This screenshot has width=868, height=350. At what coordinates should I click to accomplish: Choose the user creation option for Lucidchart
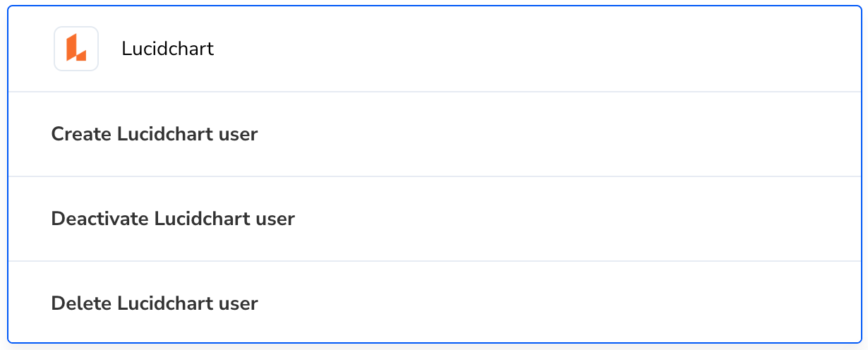coord(434,134)
